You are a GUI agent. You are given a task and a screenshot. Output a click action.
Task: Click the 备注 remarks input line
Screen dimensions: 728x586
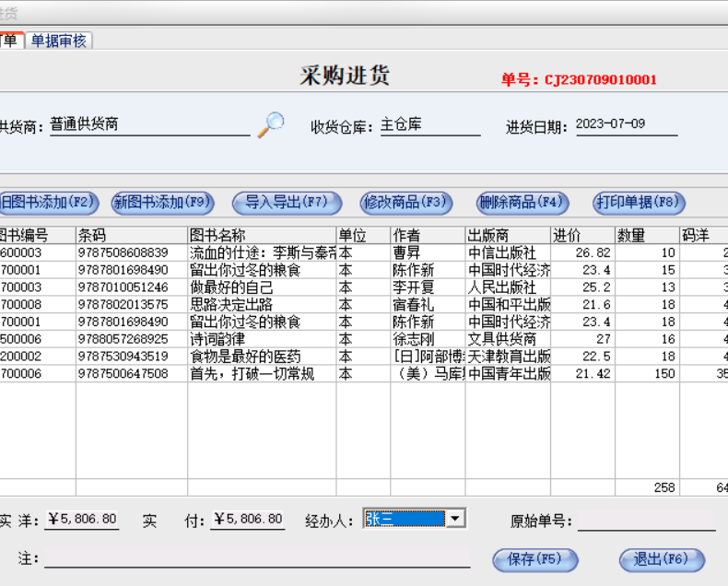click(257, 557)
